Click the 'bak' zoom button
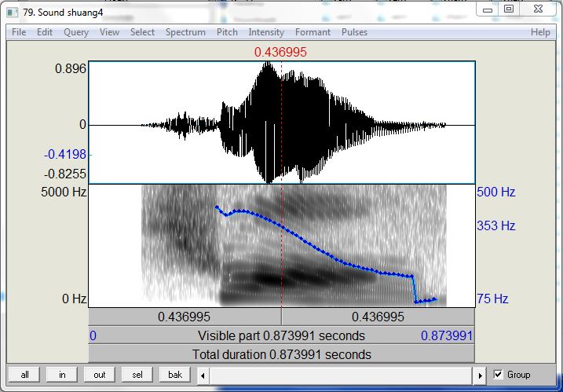This screenshot has height=392, width=563. (175, 375)
